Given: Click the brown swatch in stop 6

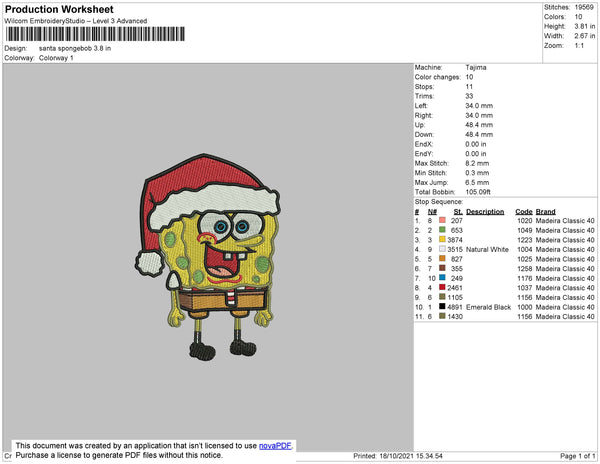Looking at the screenshot, I should point(442,268).
